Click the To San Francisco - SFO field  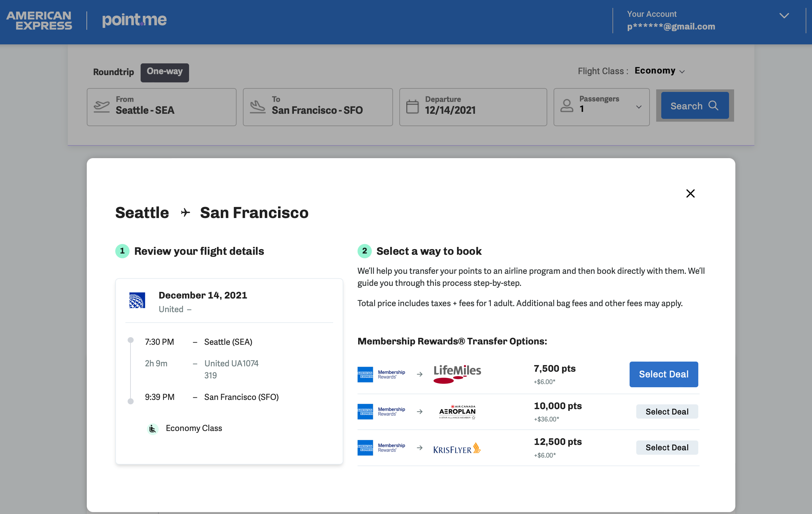tap(318, 107)
